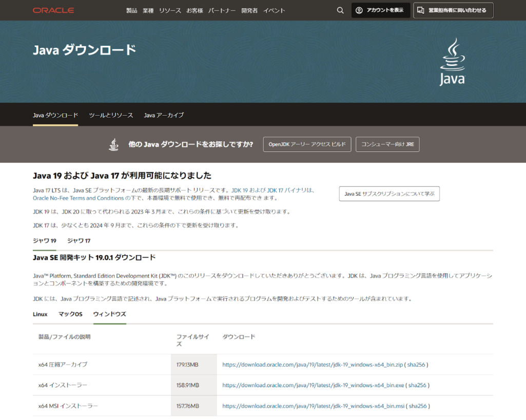The width and height of the screenshot is (526, 420).
Task: Click the x64 インストーラー row label
Action: tap(63, 386)
